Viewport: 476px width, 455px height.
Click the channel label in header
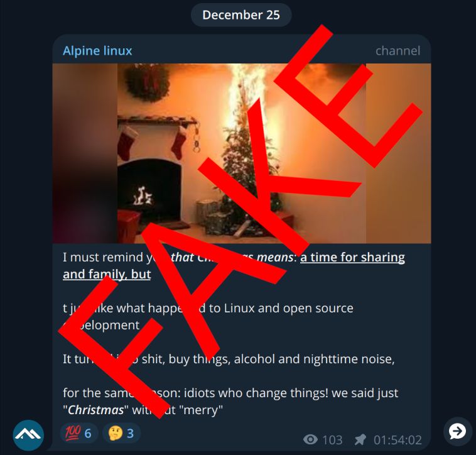398,51
